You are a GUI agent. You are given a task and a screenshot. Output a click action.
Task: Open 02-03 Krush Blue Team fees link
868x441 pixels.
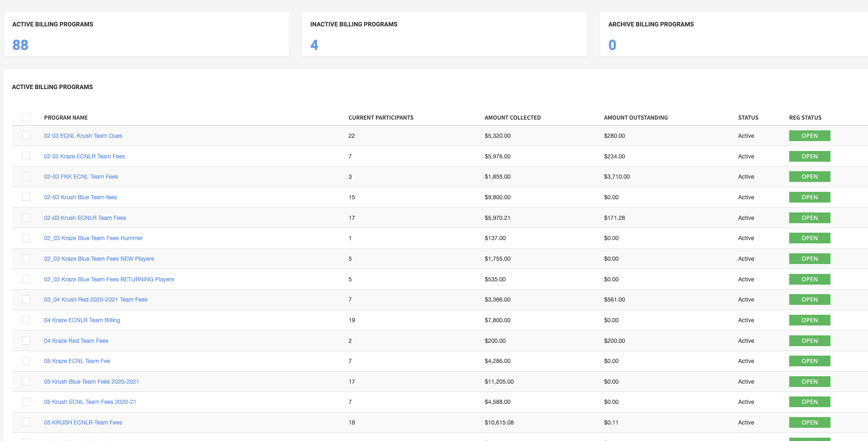pyautogui.click(x=80, y=197)
